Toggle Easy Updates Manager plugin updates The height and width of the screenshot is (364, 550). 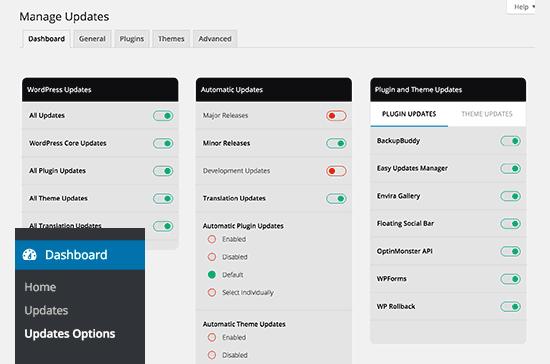tap(511, 168)
